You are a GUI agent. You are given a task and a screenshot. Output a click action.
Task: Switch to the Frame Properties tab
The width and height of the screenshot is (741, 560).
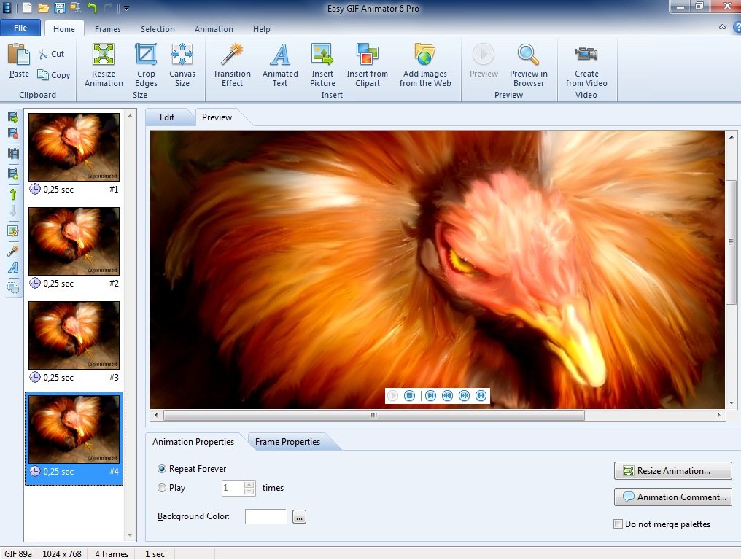tap(287, 442)
